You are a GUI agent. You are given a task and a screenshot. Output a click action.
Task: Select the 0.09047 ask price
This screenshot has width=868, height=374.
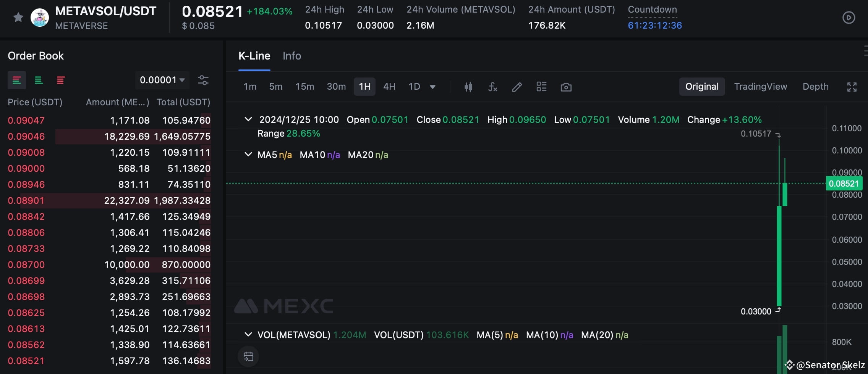pyautogui.click(x=26, y=120)
